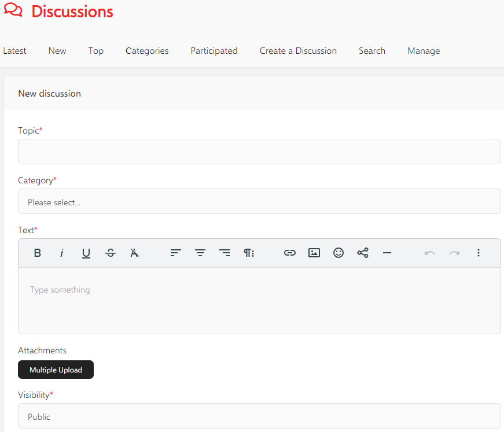Click into the Type something text area
This screenshot has height=432, width=504.
pyautogui.click(x=259, y=301)
